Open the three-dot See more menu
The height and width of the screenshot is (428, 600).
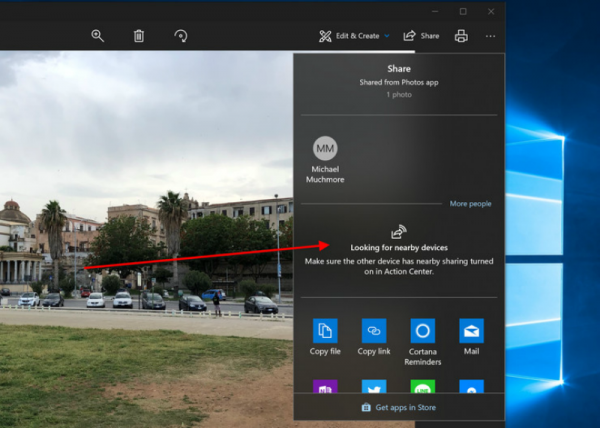(x=490, y=36)
